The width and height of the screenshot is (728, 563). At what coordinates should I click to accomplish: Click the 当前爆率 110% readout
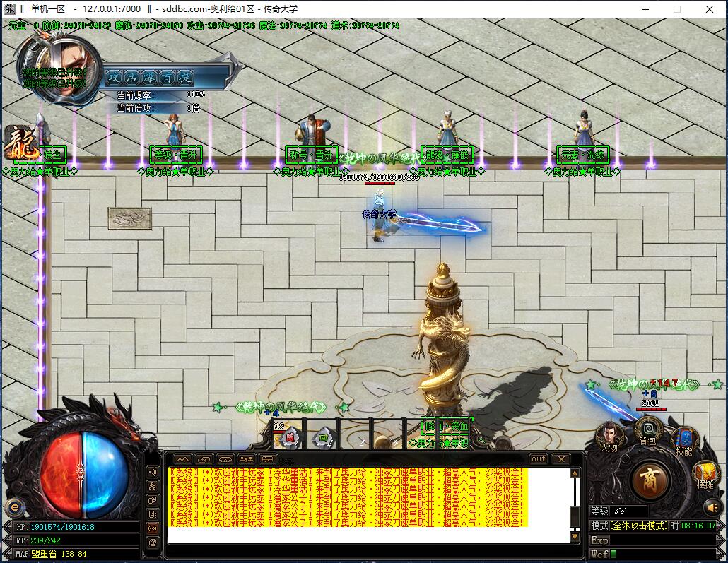[160, 95]
